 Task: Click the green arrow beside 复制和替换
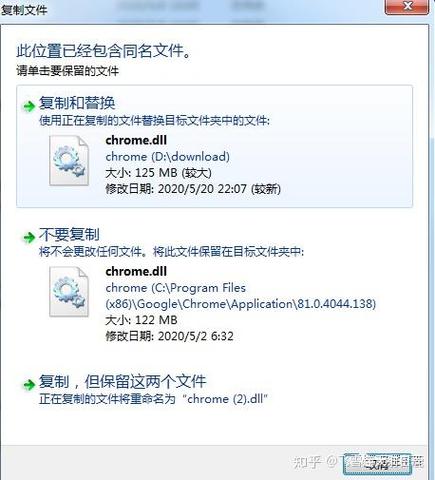tap(29, 106)
